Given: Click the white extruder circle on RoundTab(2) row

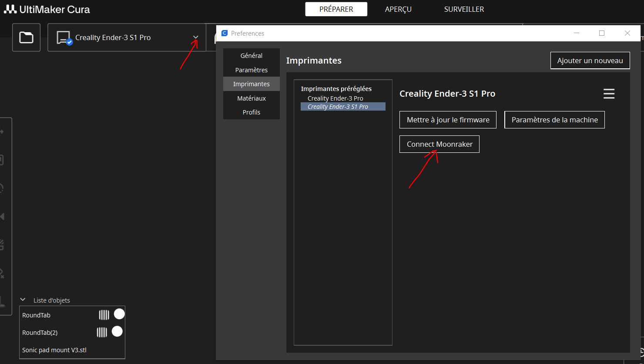Looking at the screenshot, I should point(117,331).
